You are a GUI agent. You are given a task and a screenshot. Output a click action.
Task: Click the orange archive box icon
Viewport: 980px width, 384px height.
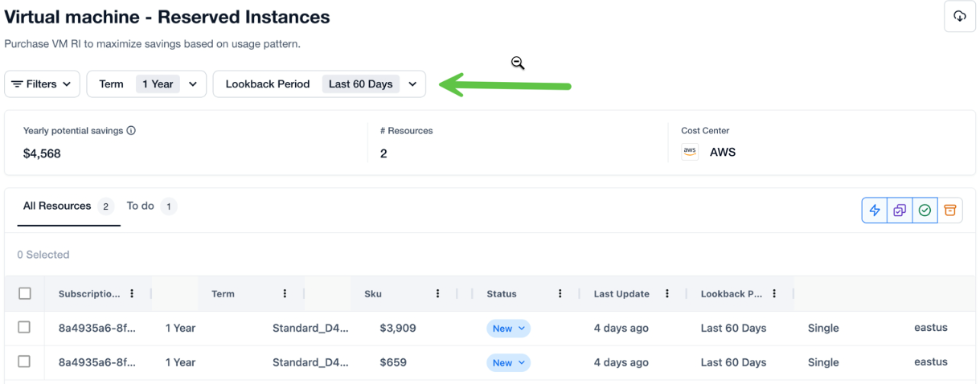(949, 210)
